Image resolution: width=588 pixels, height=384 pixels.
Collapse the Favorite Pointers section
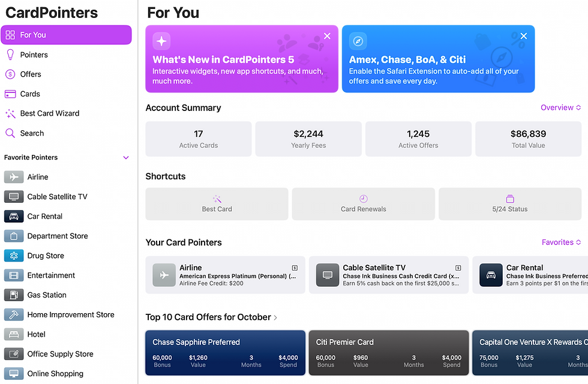coord(126,158)
